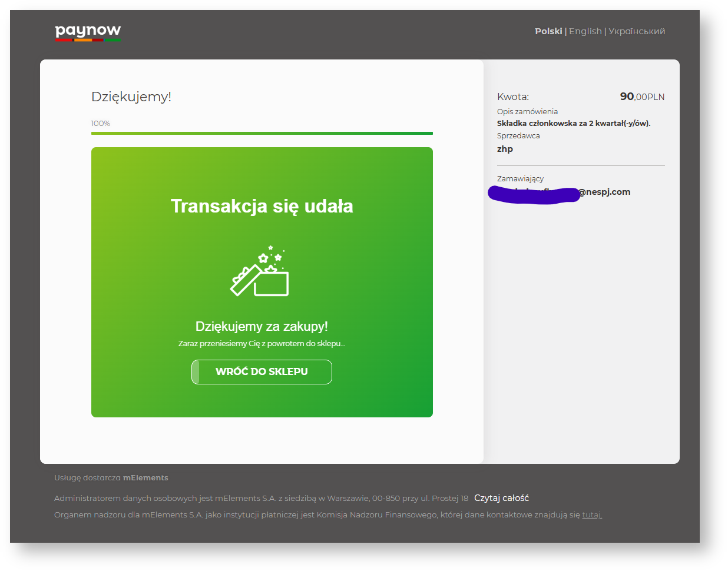The image size is (728, 571).
Task: Click the 'Dziękujemy!' page heading
Action: point(131,97)
